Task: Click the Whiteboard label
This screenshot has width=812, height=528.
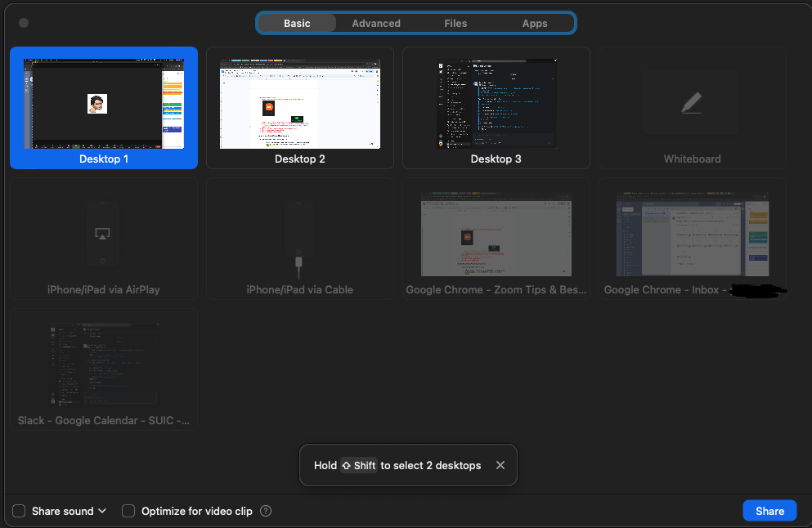Action: 692,159
